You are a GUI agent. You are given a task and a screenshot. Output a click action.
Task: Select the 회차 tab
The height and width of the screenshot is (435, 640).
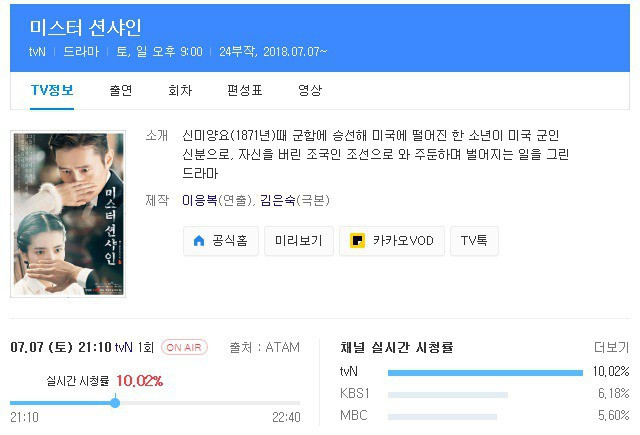(180, 90)
